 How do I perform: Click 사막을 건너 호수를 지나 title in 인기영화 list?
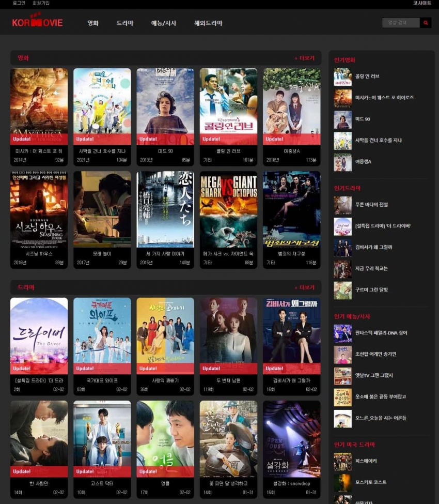point(378,141)
